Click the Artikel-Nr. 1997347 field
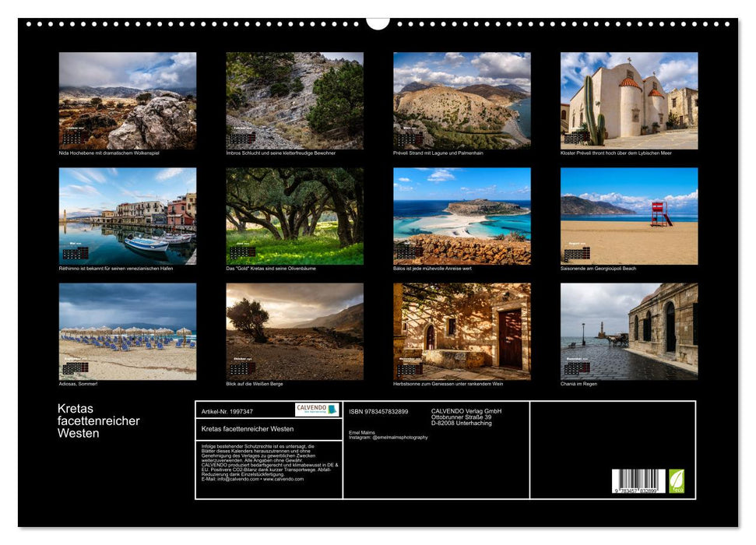Image resolution: width=756 pixels, height=545 pixels. point(228,411)
